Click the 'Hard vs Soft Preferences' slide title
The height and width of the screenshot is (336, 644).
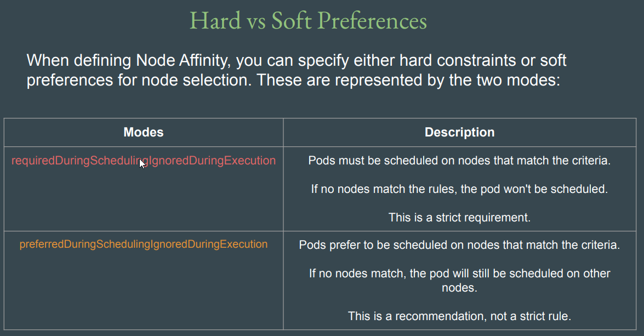click(308, 21)
